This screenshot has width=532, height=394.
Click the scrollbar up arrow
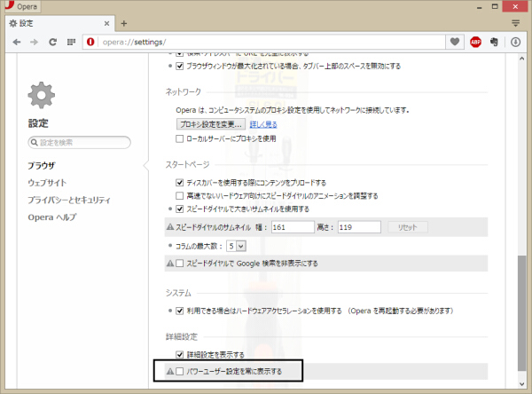tap(522, 59)
